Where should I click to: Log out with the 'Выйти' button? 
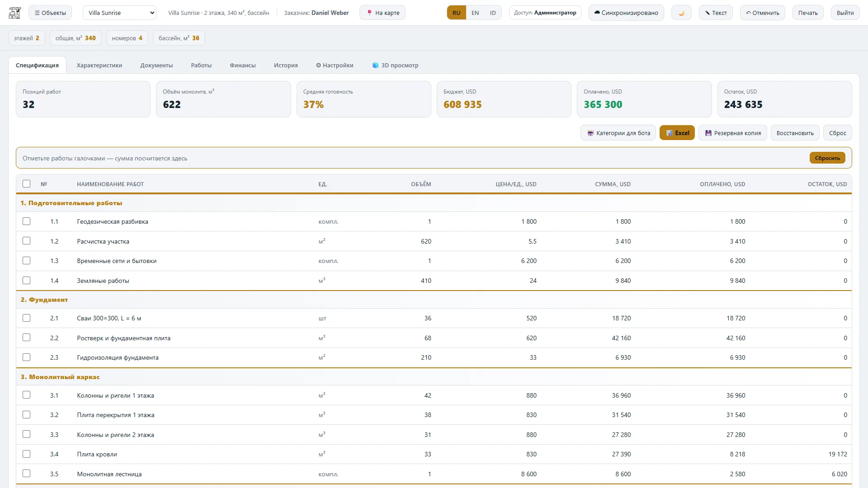pos(845,13)
